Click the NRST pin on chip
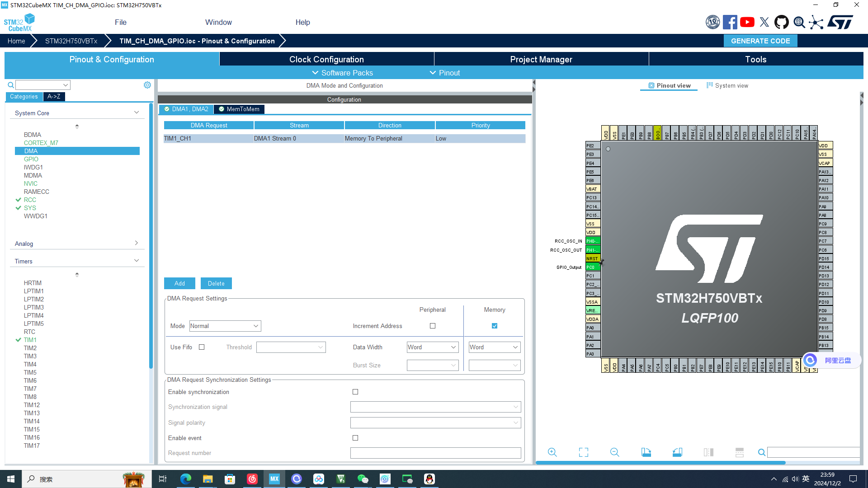Viewport: 868px width, 488px height. click(x=593, y=258)
